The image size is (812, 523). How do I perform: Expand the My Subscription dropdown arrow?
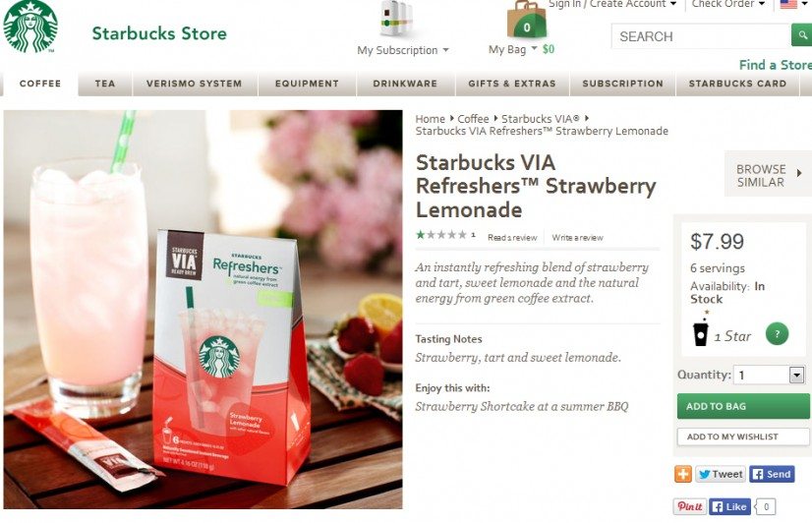pyautogui.click(x=445, y=50)
